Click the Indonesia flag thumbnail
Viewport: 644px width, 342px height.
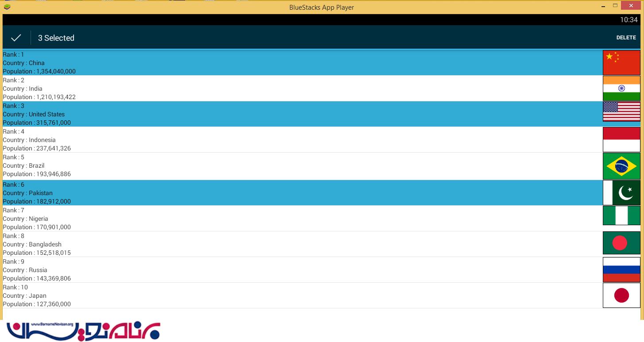621,140
